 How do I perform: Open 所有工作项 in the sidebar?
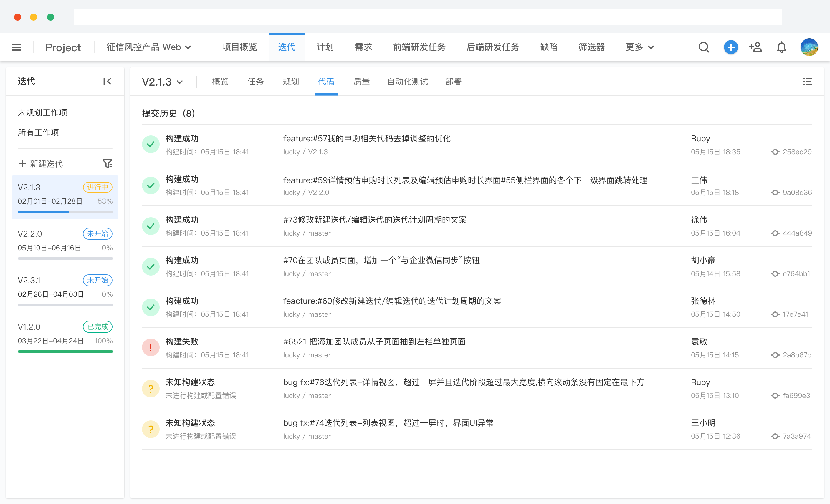[38, 132]
